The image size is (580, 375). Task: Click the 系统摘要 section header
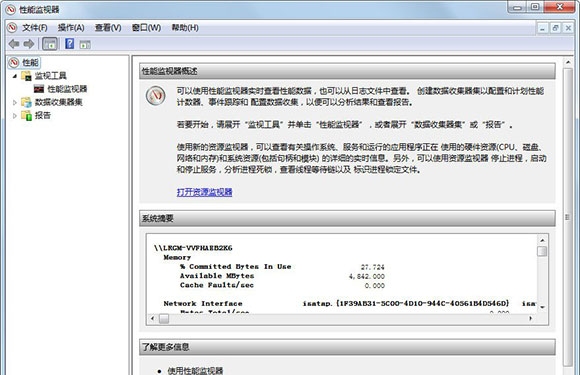(347, 218)
